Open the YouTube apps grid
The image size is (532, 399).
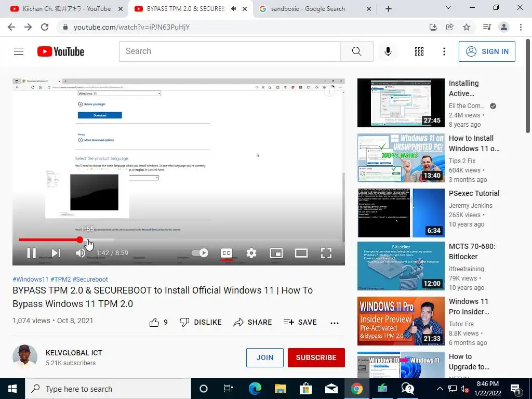(x=419, y=51)
